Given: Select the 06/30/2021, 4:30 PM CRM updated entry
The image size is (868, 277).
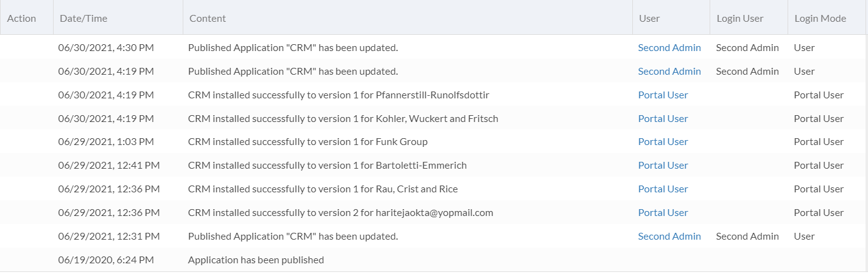Looking at the screenshot, I should tap(434, 47).
